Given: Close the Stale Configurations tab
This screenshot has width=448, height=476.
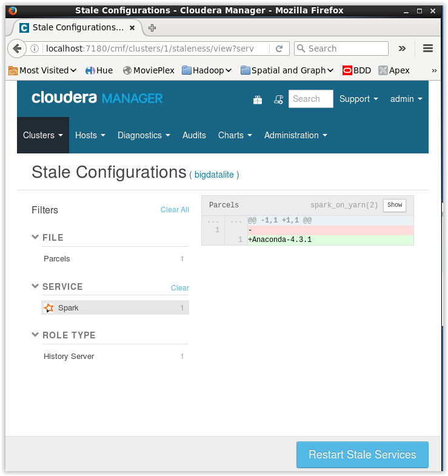Looking at the screenshot, I should point(132,28).
